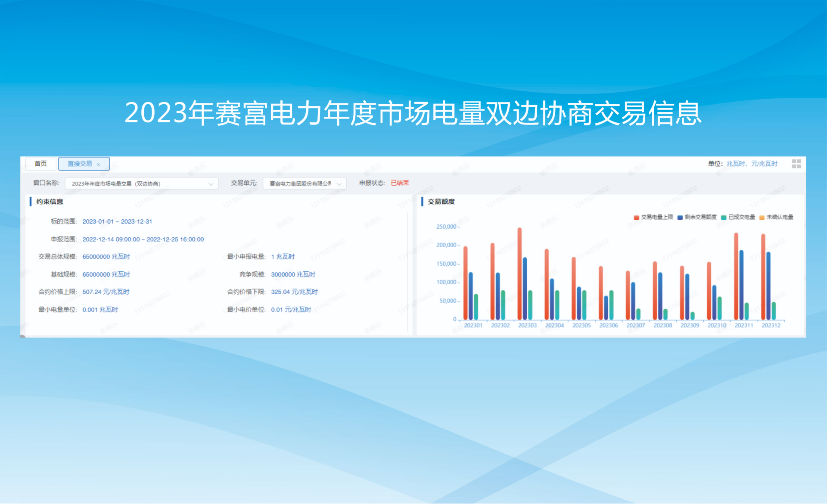Toggle the 交易电量上限 legend swatch
The height and width of the screenshot is (504, 827).
point(636,218)
